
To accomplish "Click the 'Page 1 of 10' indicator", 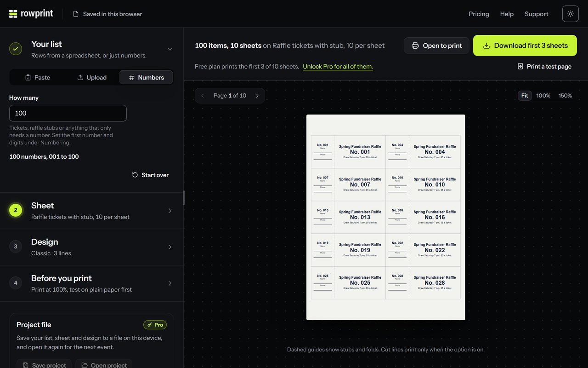I will coord(230,96).
